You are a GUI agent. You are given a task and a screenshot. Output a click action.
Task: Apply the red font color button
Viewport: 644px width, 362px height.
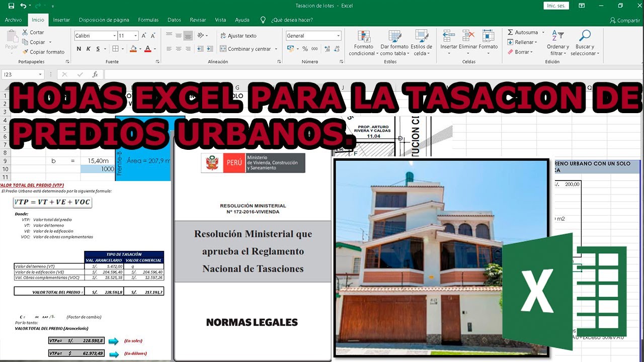147,49
